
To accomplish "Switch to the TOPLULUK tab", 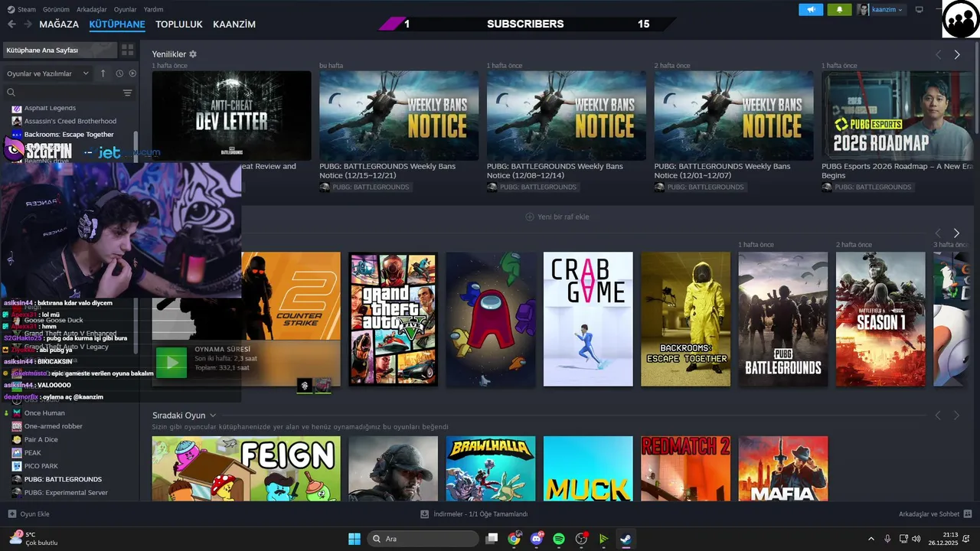I will pyautogui.click(x=179, y=24).
